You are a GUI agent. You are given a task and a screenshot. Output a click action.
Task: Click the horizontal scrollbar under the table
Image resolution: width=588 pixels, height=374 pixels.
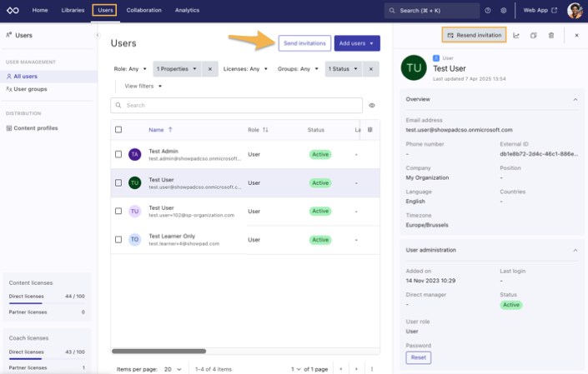[x=158, y=352]
